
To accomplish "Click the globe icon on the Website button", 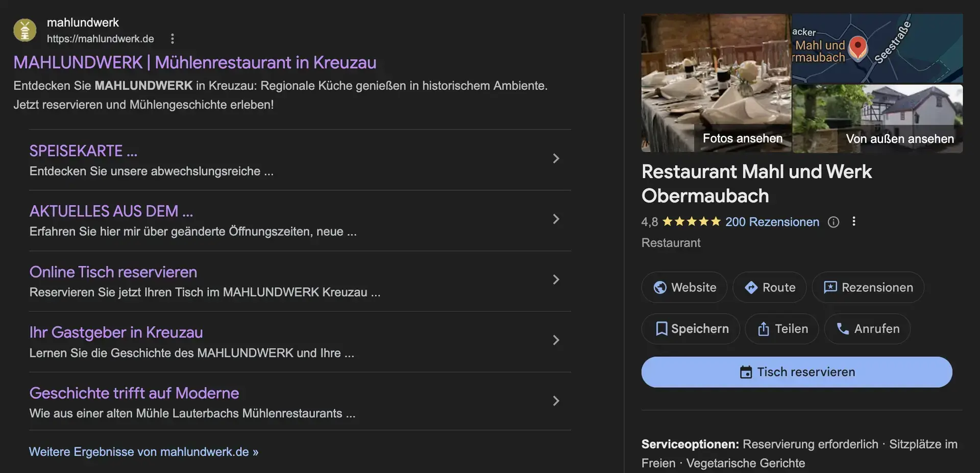I will pos(660,287).
